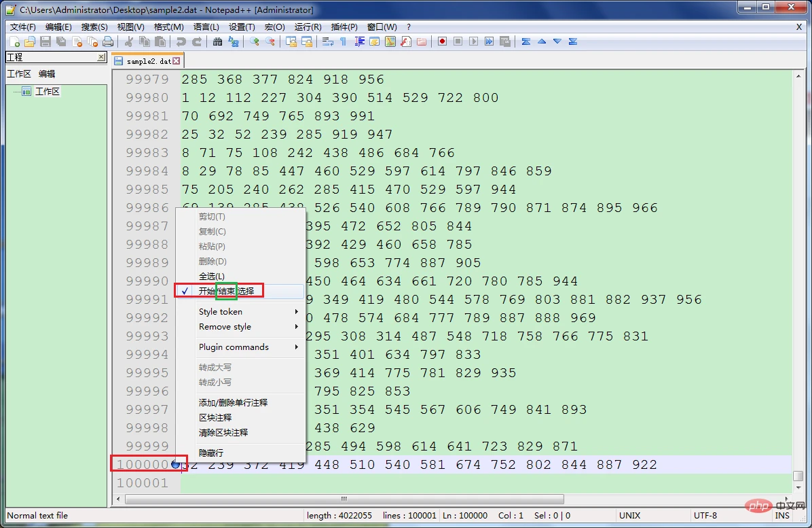Open Find with the binoculars icon
The image size is (812, 528).
pyautogui.click(x=217, y=41)
